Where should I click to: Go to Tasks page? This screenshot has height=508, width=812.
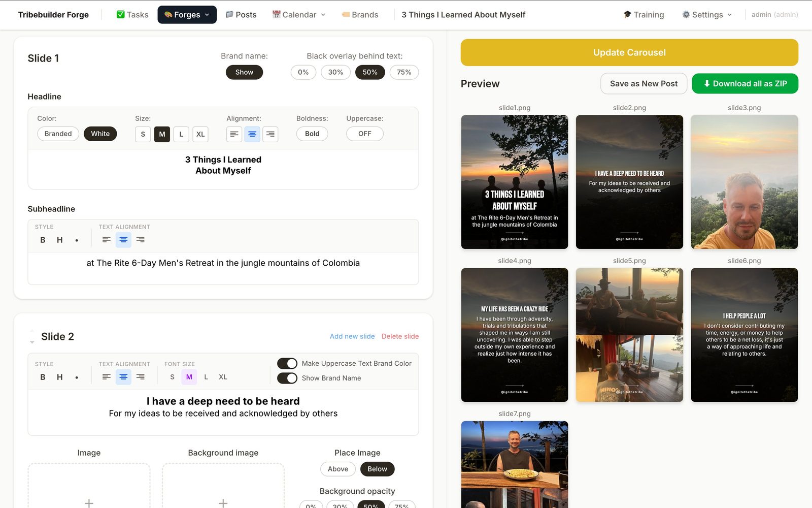(x=132, y=15)
